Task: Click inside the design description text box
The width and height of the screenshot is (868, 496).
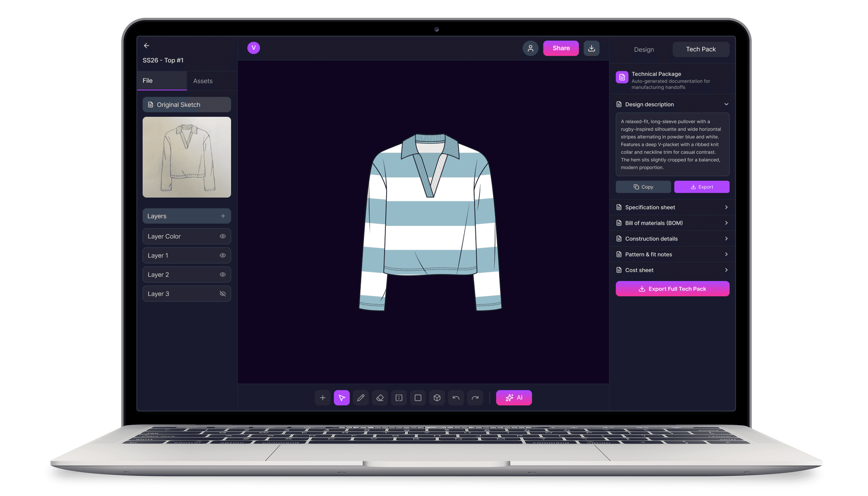Action: click(672, 144)
